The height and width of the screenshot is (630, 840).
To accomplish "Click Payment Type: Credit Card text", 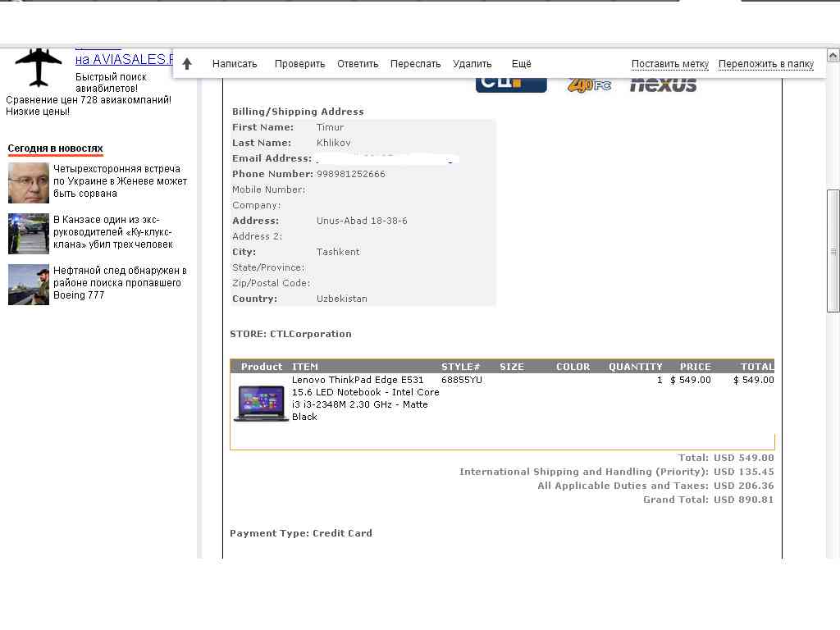I will 301,533.
